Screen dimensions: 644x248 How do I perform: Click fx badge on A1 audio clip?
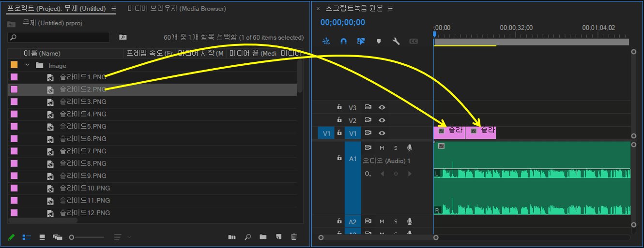click(x=441, y=146)
